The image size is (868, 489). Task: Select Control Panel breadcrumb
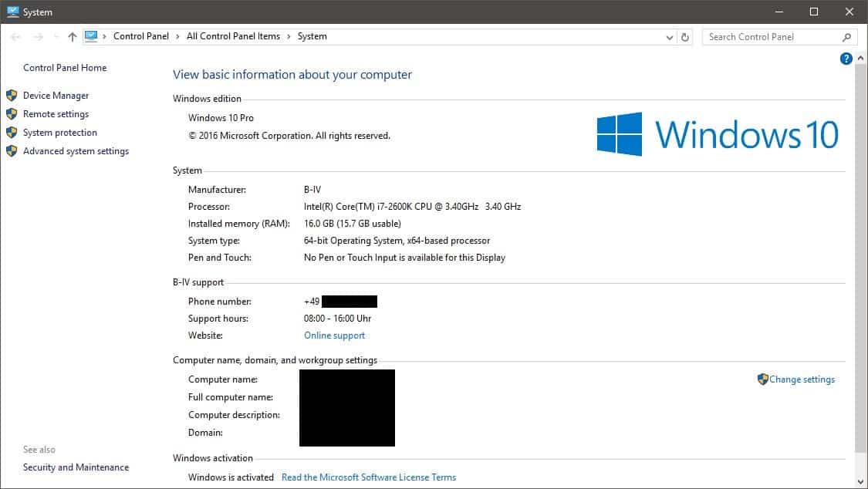tap(140, 36)
